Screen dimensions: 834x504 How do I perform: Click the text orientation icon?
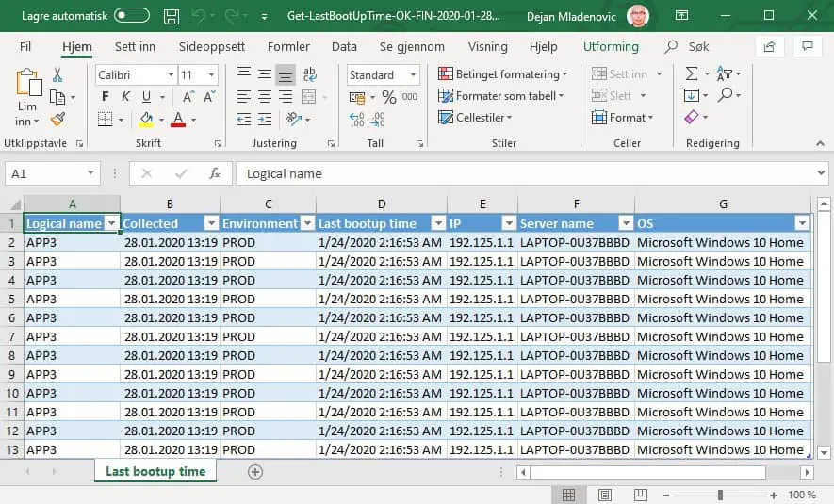[x=294, y=119]
